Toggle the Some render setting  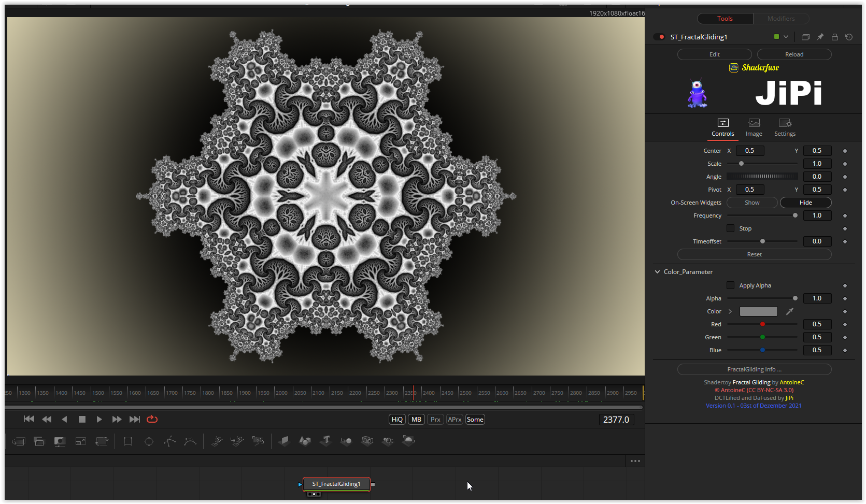(475, 420)
